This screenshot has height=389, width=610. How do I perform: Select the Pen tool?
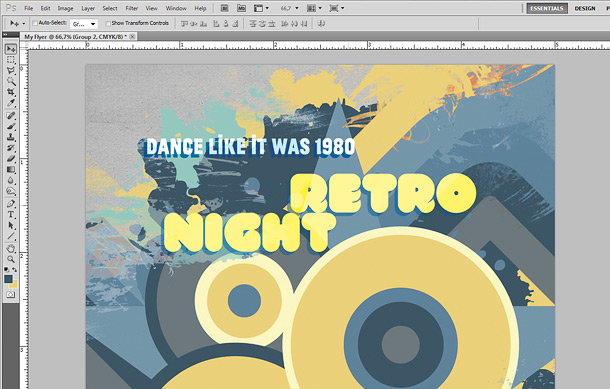pos(11,203)
